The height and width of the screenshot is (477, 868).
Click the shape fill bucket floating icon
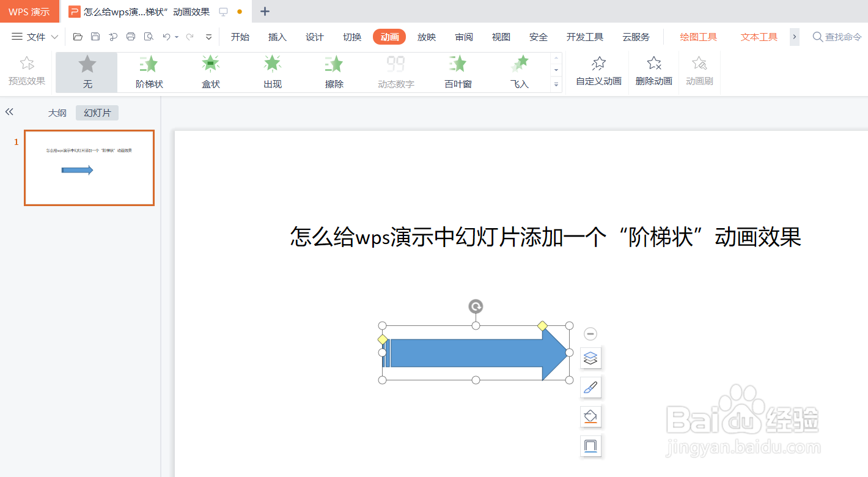590,416
